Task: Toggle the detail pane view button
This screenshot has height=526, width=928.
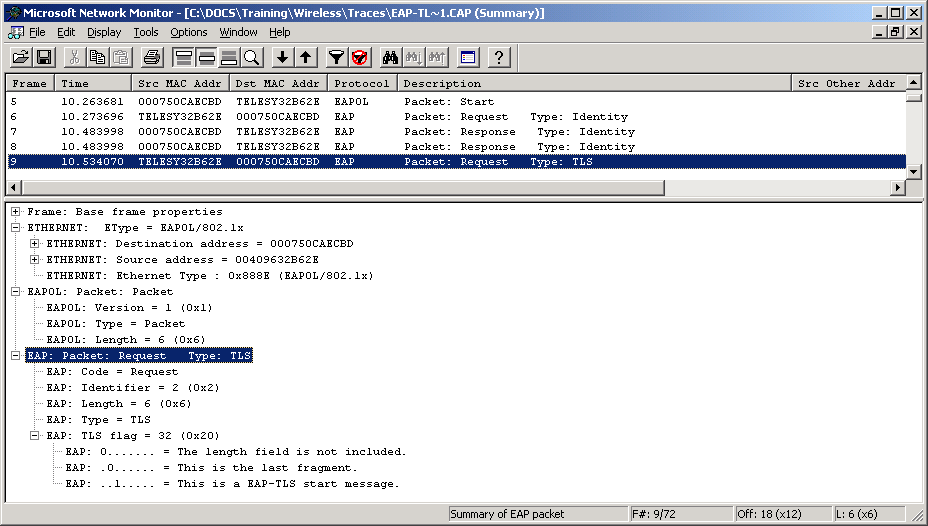Action: point(206,57)
